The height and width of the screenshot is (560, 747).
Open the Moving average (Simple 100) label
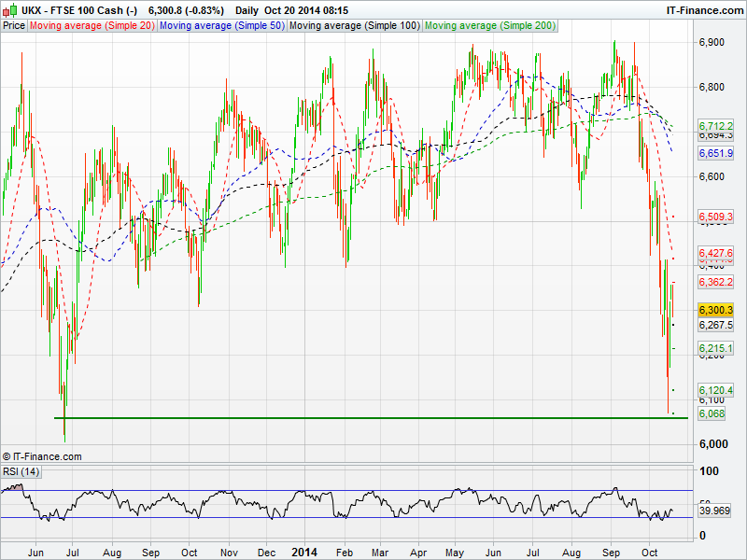354,25
